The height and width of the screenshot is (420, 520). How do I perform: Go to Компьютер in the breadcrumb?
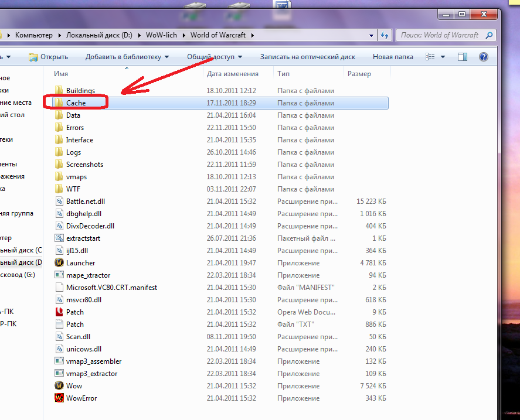(x=34, y=35)
